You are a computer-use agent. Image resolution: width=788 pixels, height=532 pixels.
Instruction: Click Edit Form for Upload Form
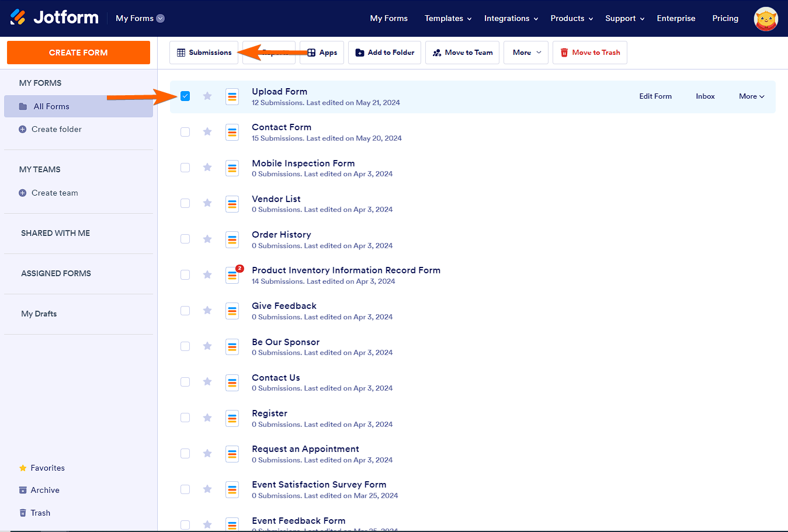tap(655, 96)
